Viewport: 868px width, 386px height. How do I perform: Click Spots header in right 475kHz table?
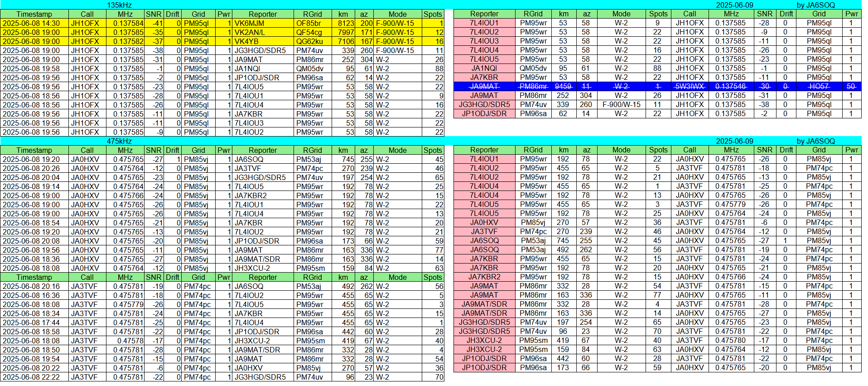pyautogui.click(x=658, y=150)
